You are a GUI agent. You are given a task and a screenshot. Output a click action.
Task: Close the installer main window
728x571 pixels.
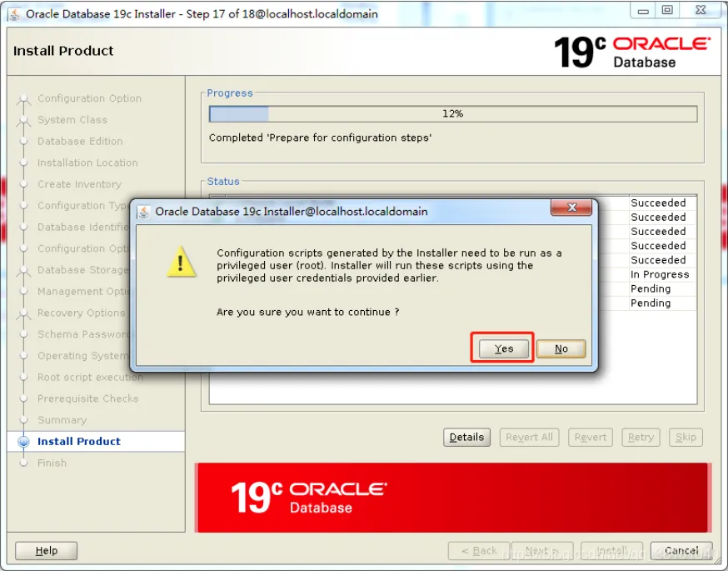[701, 10]
